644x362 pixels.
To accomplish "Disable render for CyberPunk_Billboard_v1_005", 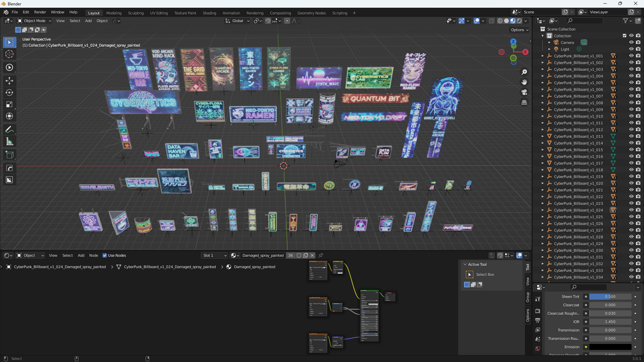I will (x=638, y=83).
